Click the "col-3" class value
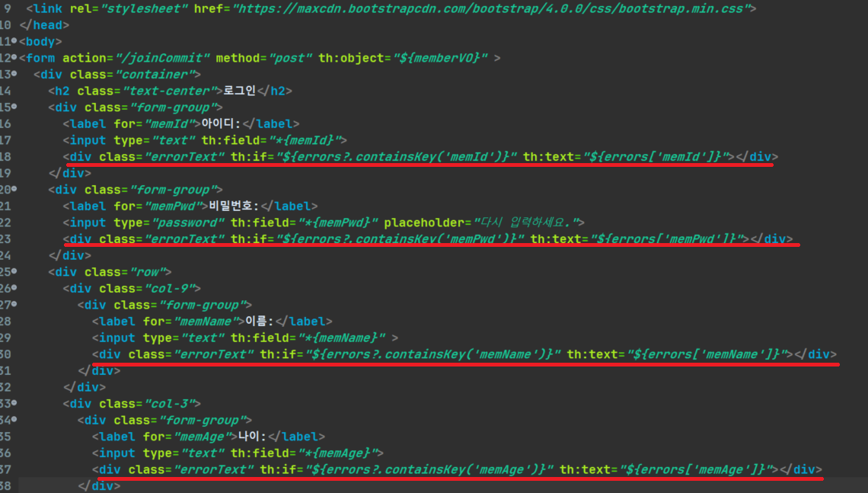868x493 pixels. 168,404
